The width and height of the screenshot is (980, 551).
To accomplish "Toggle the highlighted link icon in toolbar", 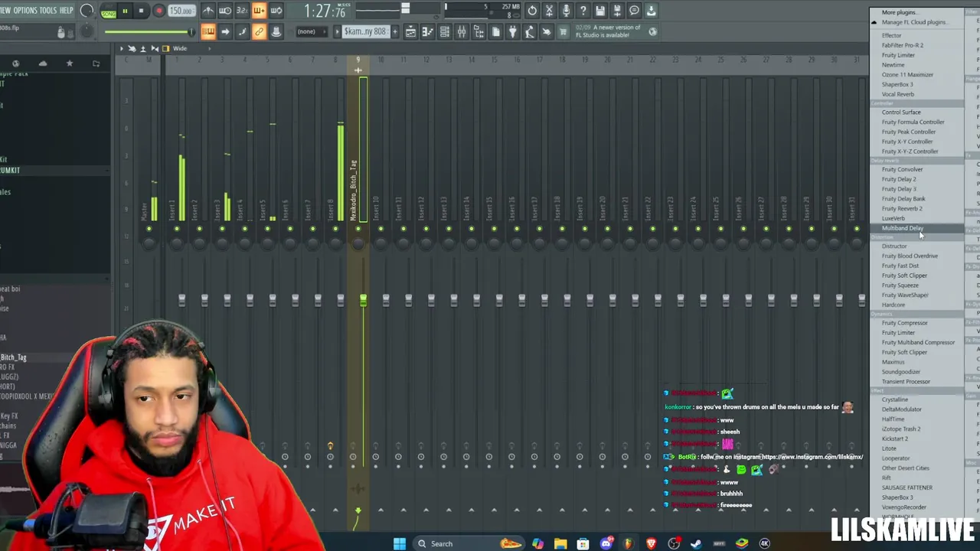I will pyautogui.click(x=259, y=31).
